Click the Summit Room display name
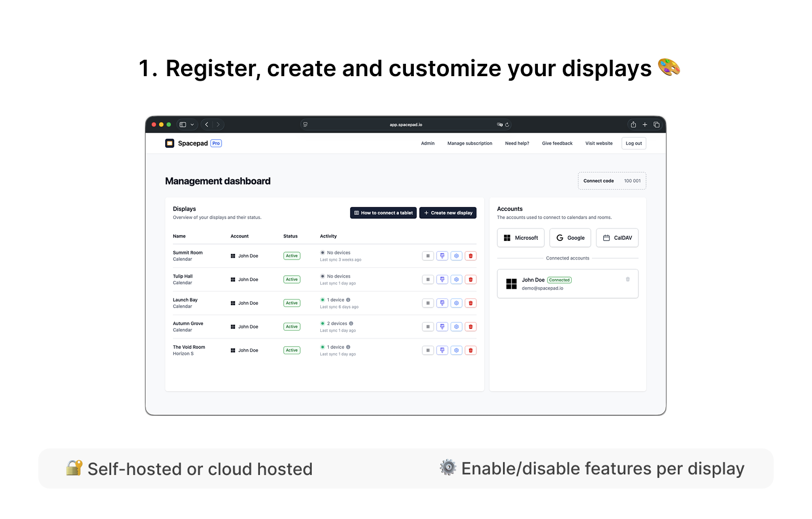The image size is (812, 519). coord(188,253)
